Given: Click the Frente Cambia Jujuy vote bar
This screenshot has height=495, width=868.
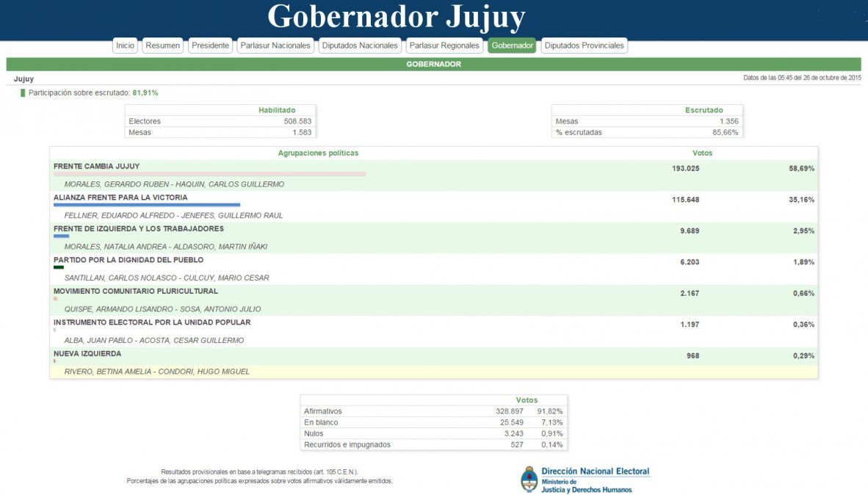Looking at the screenshot, I should pos(209,174).
